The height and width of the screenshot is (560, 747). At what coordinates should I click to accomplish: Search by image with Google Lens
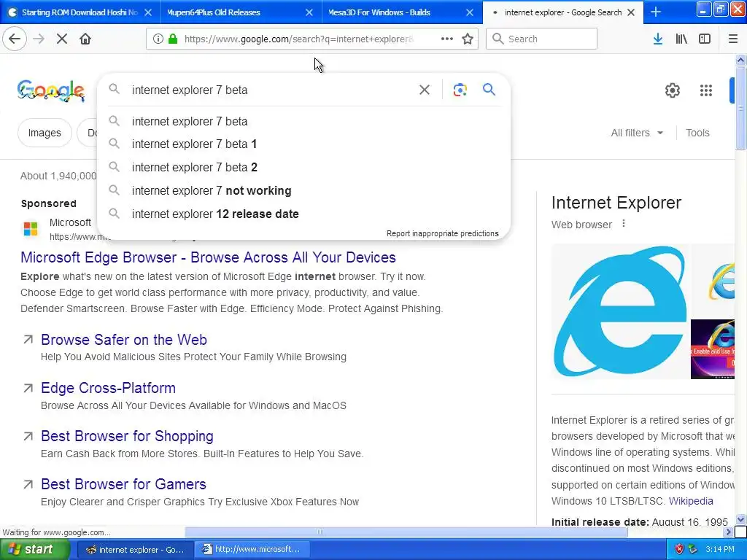click(x=460, y=90)
